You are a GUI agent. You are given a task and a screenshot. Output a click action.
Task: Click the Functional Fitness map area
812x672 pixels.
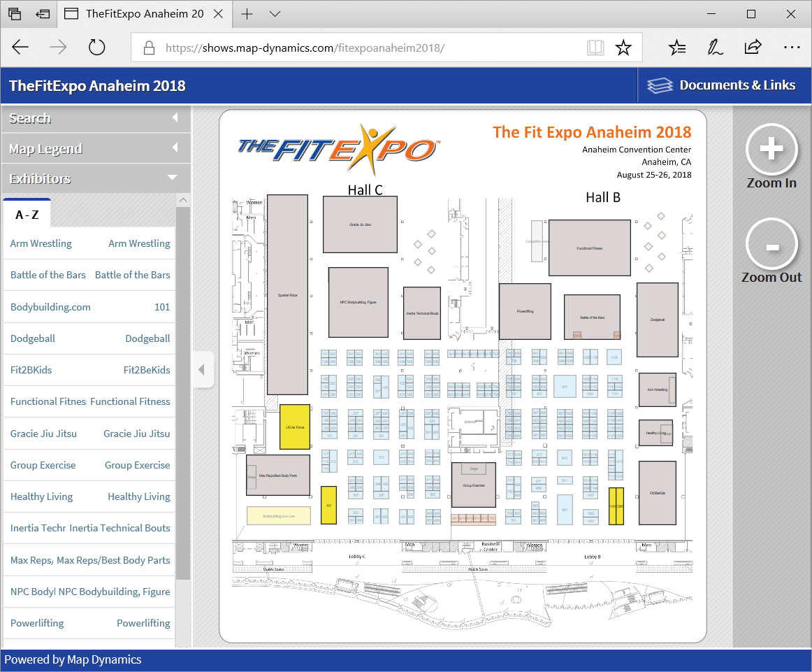pyautogui.click(x=589, y=248)
